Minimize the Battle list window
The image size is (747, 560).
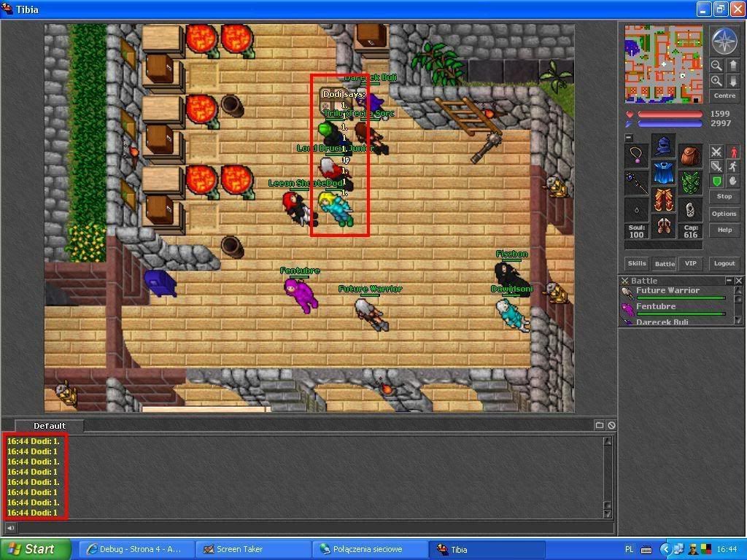click(x=729, y=281)
